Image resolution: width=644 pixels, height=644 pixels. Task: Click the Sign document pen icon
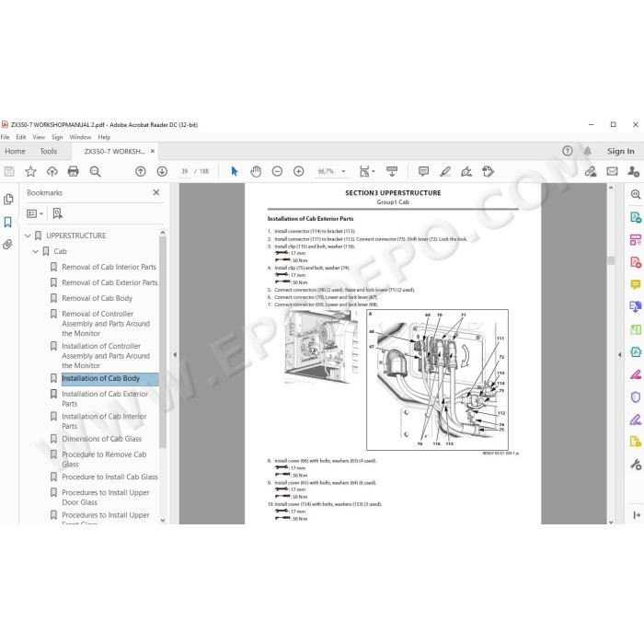point(466,171)
